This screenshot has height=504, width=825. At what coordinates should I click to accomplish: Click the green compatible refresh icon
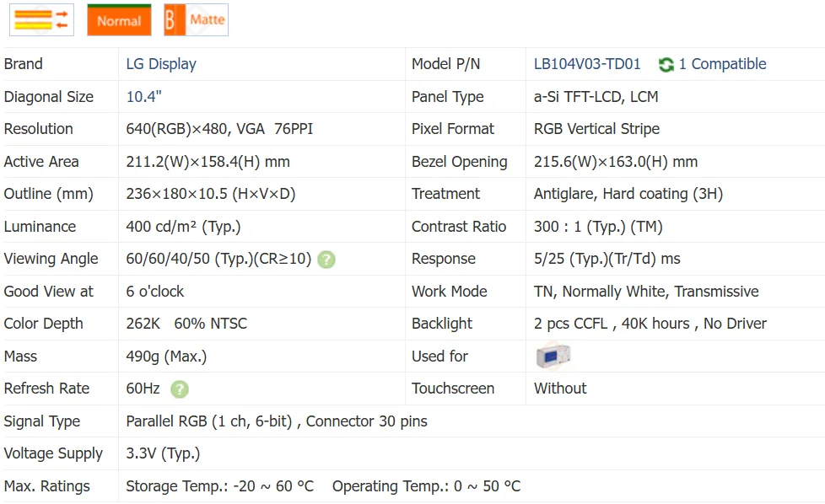click(666, 65)
